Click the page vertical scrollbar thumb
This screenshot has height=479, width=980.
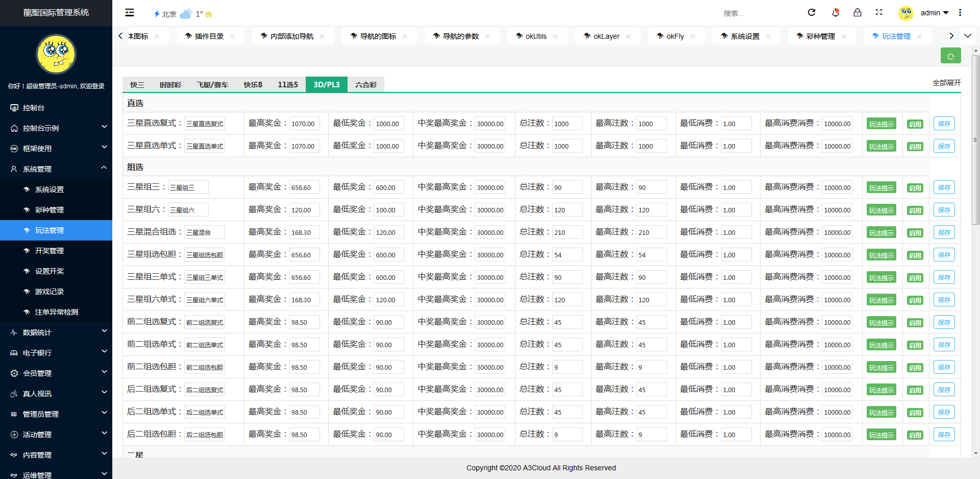point(976,139)
